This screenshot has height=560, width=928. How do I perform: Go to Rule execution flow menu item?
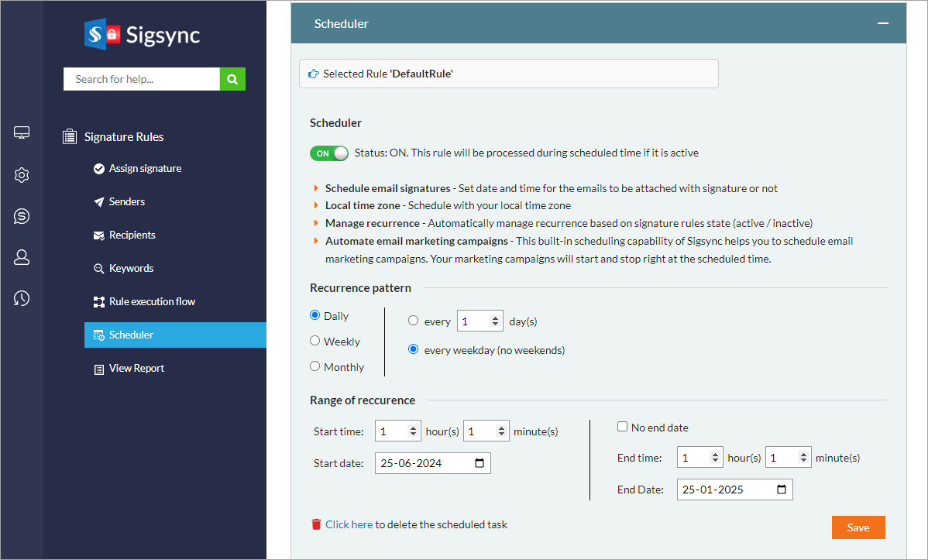pos(152,301)
